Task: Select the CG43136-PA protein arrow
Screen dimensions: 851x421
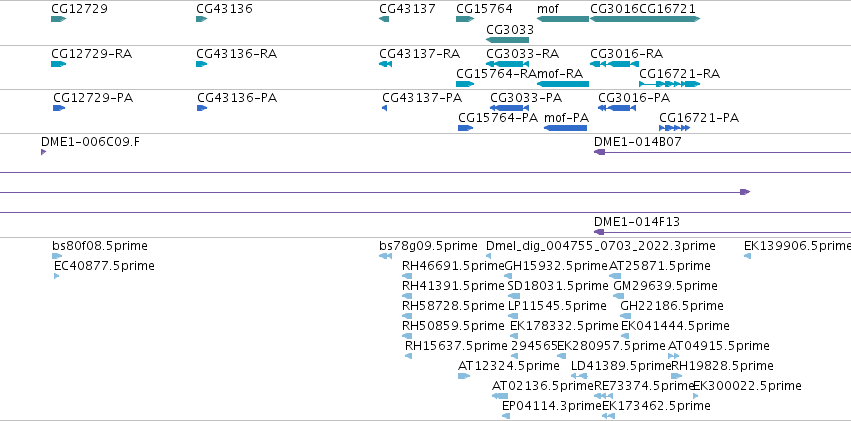Action: pos(202,108)
